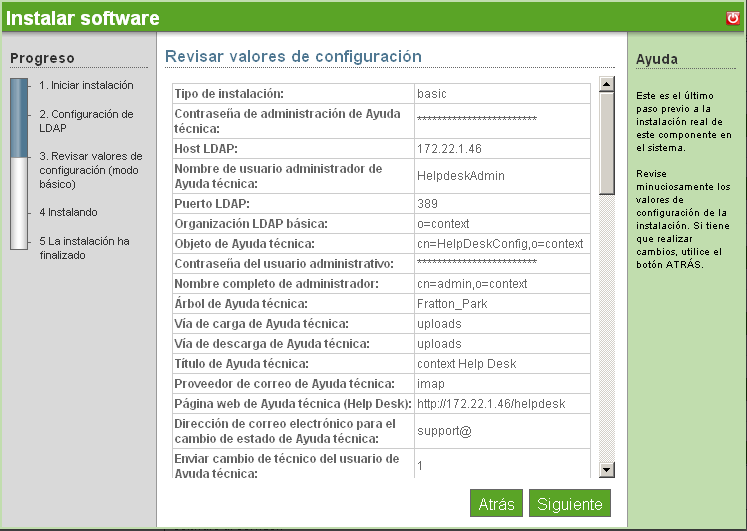Click the http://172.22.1.46/helpdesk value
The width and height of the screenshot is (747, 531).
click(491, 404)
